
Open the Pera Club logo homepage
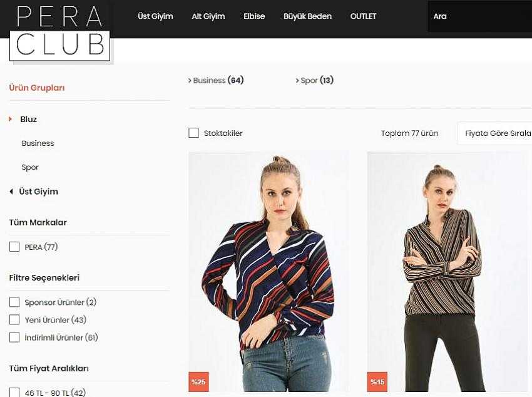(x=59, y=31)
